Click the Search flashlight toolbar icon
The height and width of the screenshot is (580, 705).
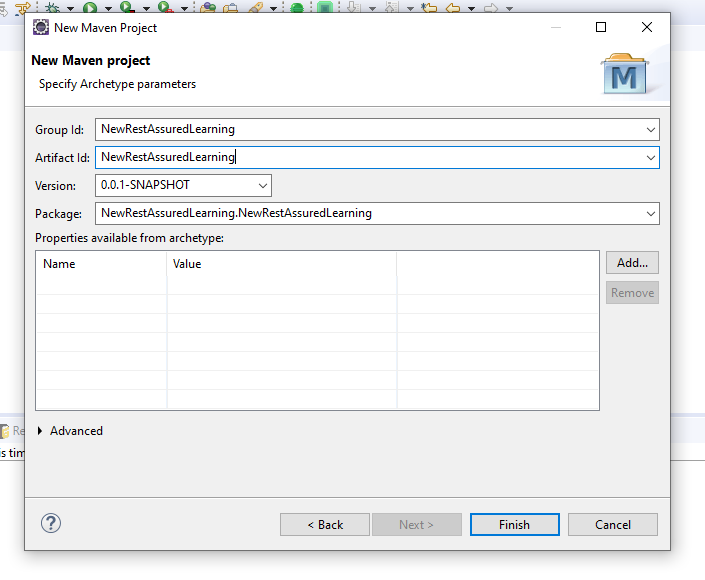256,8
